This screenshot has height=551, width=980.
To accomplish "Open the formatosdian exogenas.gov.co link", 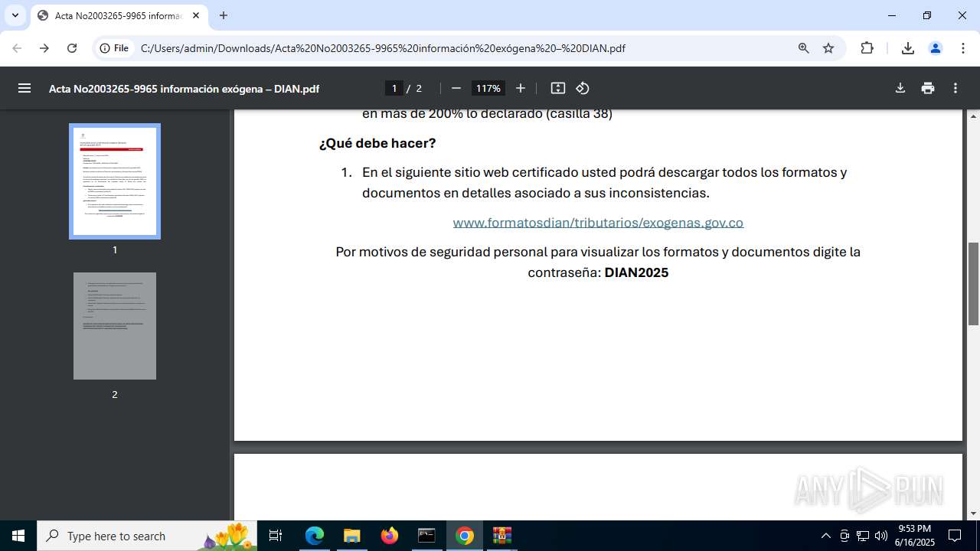I will point(598,223).
